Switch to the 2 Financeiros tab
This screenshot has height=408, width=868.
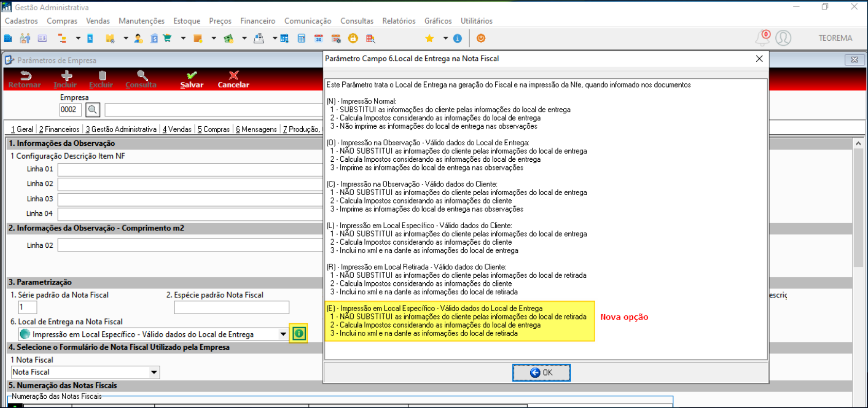coord(59,129)
